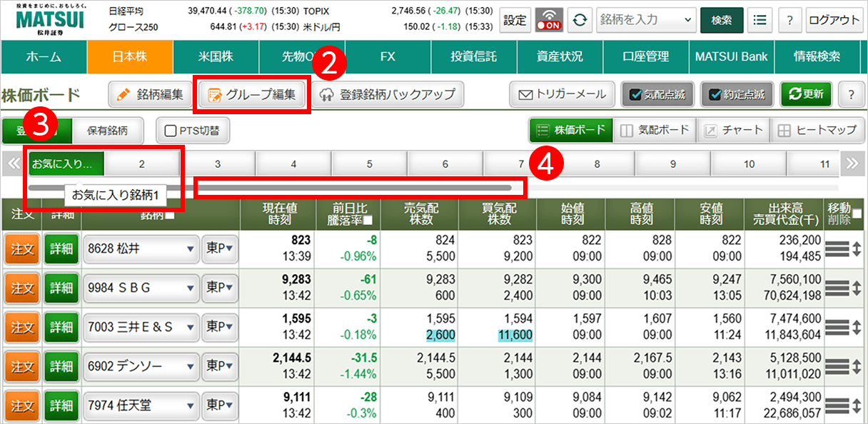This screenshot has height=424, width=868.
Task: Click the MATSUI logo
Action: click(x=49, y=20)
